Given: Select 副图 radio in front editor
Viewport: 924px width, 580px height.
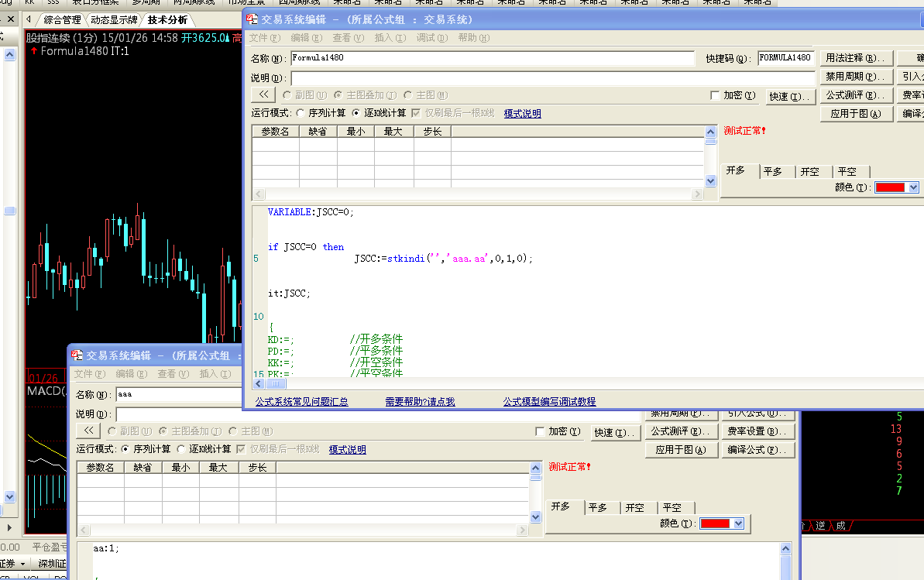Looking at the screenshot, I should [287, 95].
